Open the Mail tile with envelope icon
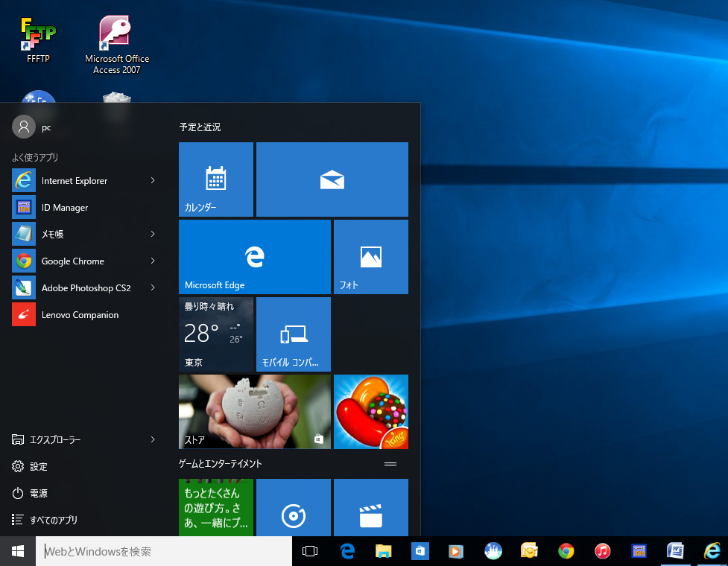728x566 pixels. click(x=332, y=179)
